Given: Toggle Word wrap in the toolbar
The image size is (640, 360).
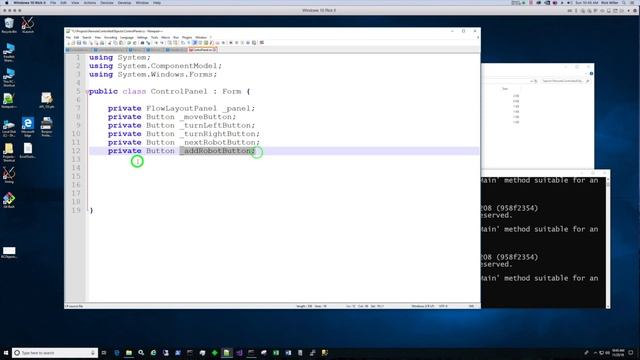Looking at the screenshot, I should 183,42.
